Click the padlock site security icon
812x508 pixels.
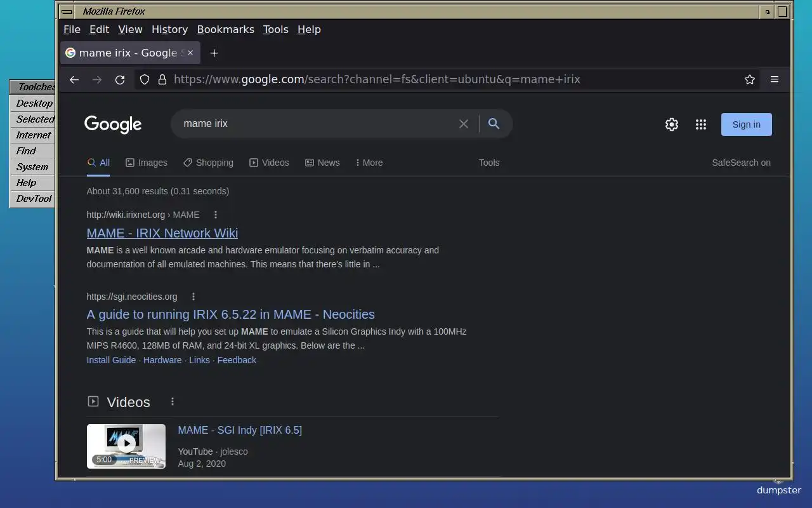[162, 79]
